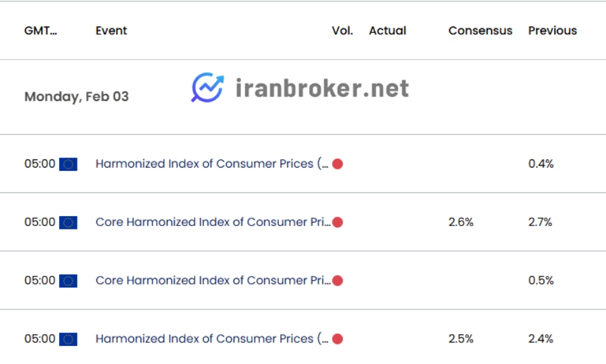Click red volatility dot of first event
Screen dimensions: 606x364
tap(337, 164)
